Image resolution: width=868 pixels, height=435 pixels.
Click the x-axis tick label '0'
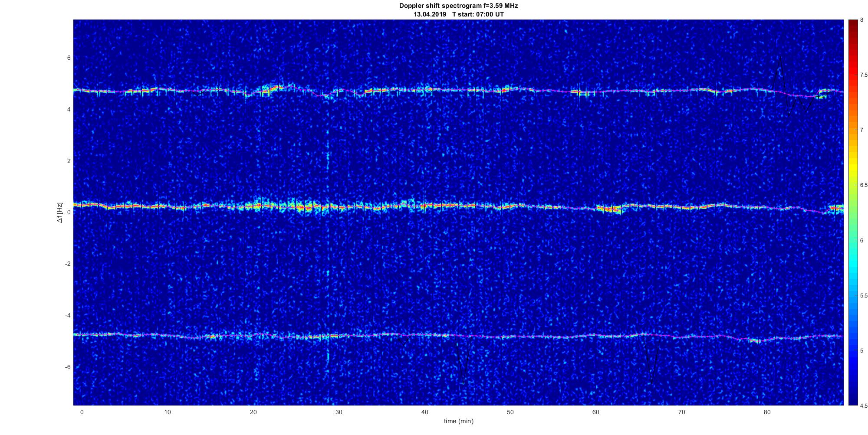click(82, 412)
